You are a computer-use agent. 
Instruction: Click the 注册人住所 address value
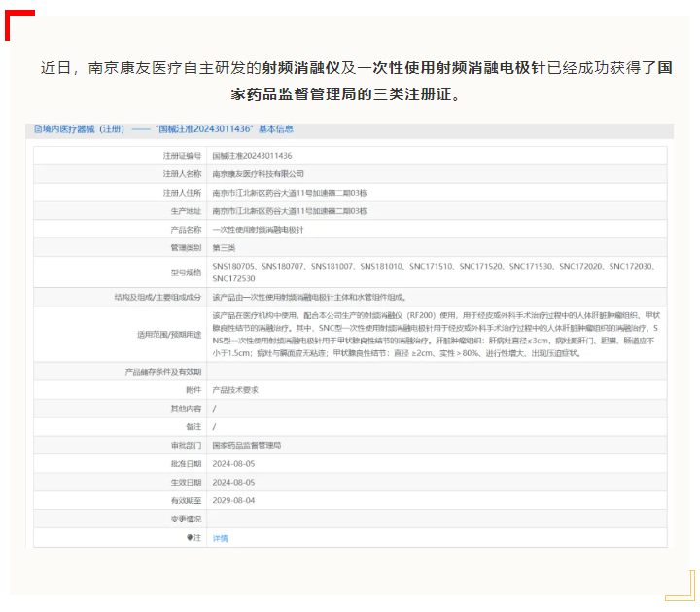pyautogui.click(x=290, y=193)
